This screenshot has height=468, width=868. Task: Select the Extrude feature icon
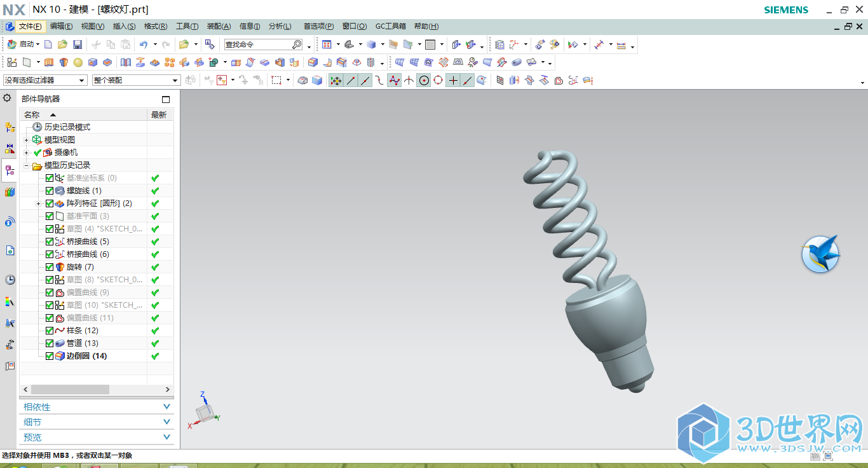click(49, 62)
